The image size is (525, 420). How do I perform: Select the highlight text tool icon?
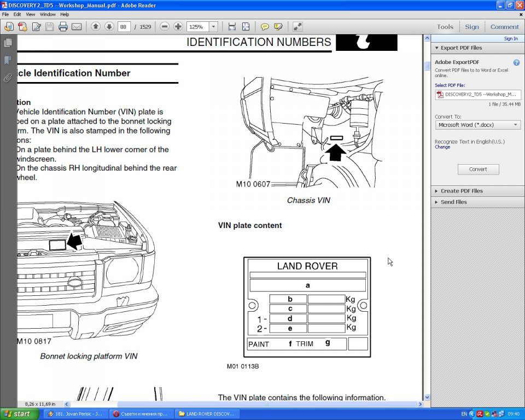pyautogui.click(x=278, y=26)
